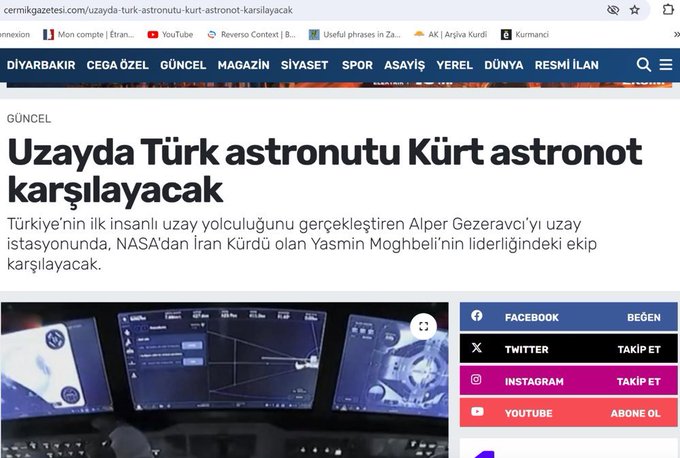Click the X Twitter logo icon

(x=477, y=347)
